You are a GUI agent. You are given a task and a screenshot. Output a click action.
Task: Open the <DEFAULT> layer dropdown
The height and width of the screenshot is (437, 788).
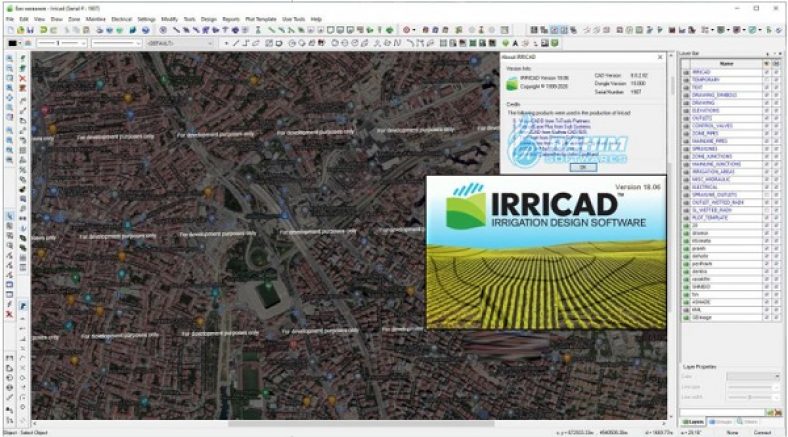181,44
